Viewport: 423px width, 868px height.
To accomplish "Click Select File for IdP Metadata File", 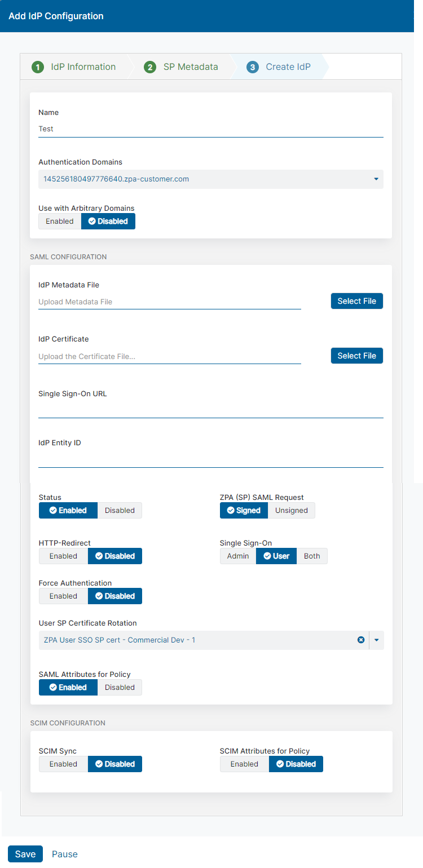I will pyautogui.click(x=356, y=301).
